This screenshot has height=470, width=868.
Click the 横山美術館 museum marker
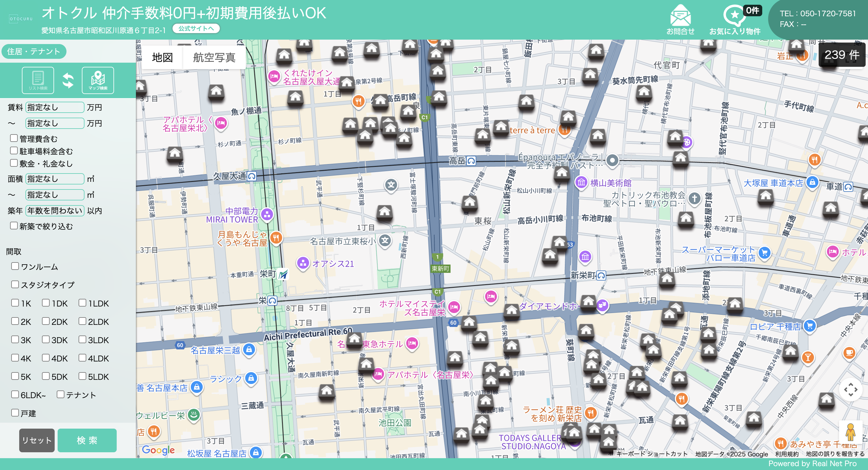pos(581,182)
